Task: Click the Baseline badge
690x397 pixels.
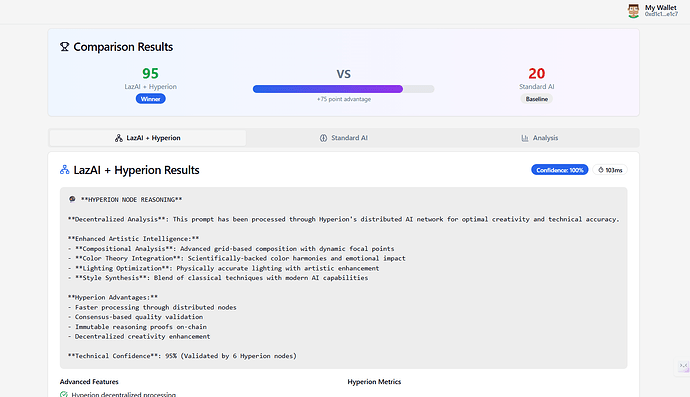Action: pos(537,99)
